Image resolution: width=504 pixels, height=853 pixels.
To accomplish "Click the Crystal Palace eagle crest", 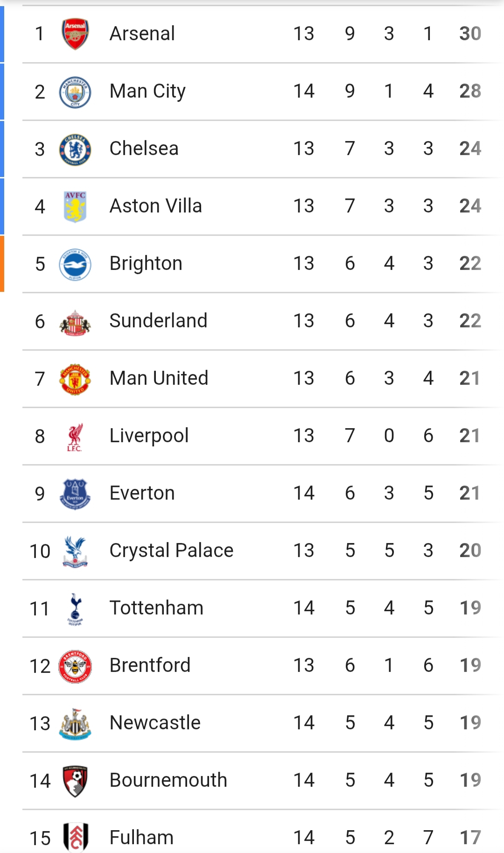I will tap(75, 551).
